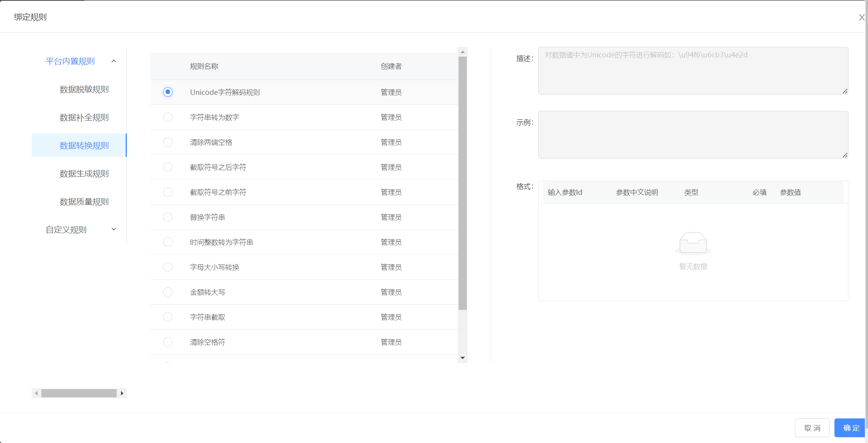Click the 示例 textarea resize handle
Viewport: 868px width, 443px height.
[x=845, y=155]
